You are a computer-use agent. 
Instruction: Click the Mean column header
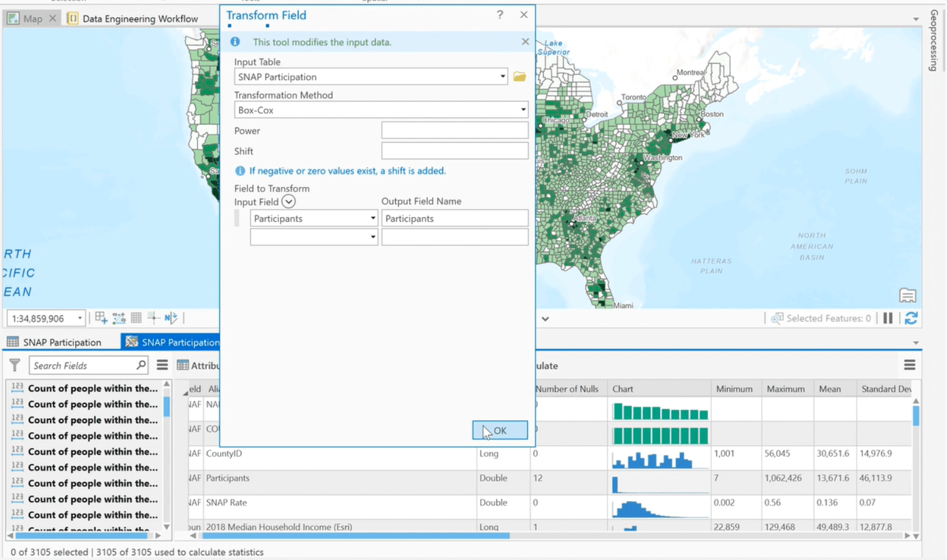pyautogui.click(x=830, y=389)
